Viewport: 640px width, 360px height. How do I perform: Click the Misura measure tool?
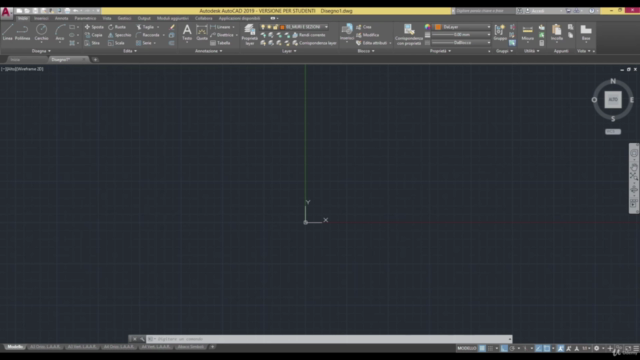pyautogui.click(x=527, y=33)
